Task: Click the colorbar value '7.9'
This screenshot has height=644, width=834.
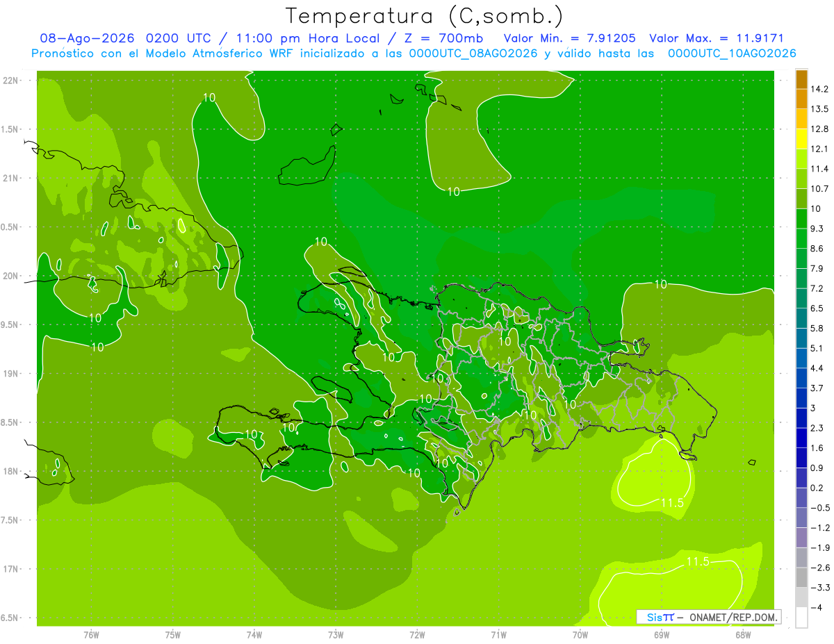Action: [x=817, y=268]
